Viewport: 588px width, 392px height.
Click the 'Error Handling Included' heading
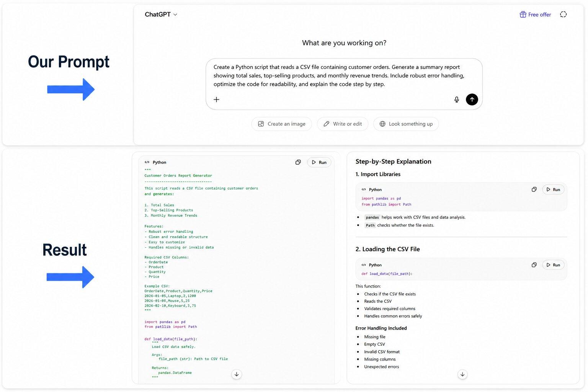click(381, 328)
